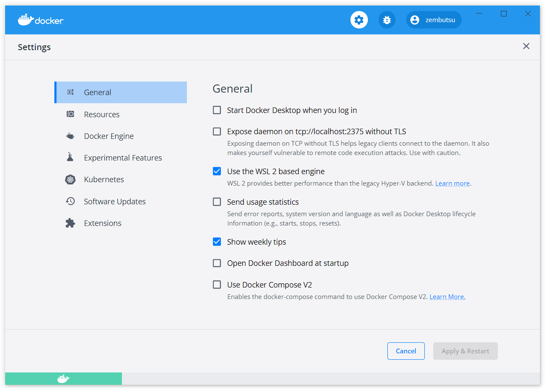The width and height of the screenshot is (545, 392).
Task: Open Learn More link for Docker Compose V2
Action: (x=447, y=297)
